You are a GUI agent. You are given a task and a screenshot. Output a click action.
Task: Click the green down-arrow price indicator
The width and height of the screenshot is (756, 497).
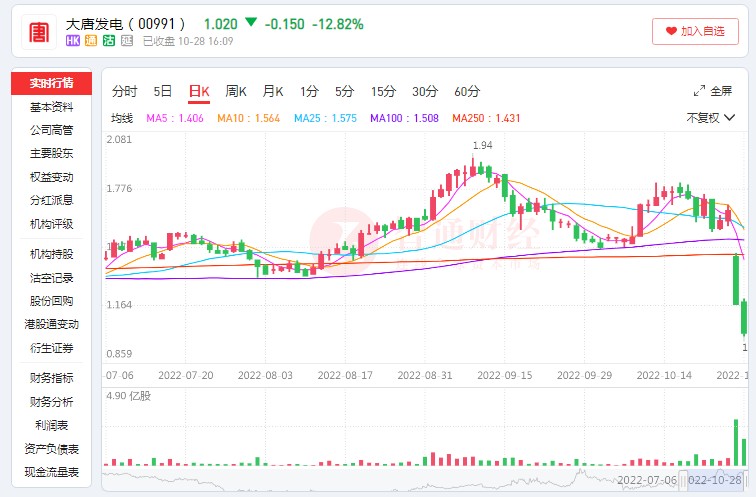(251, 22)
